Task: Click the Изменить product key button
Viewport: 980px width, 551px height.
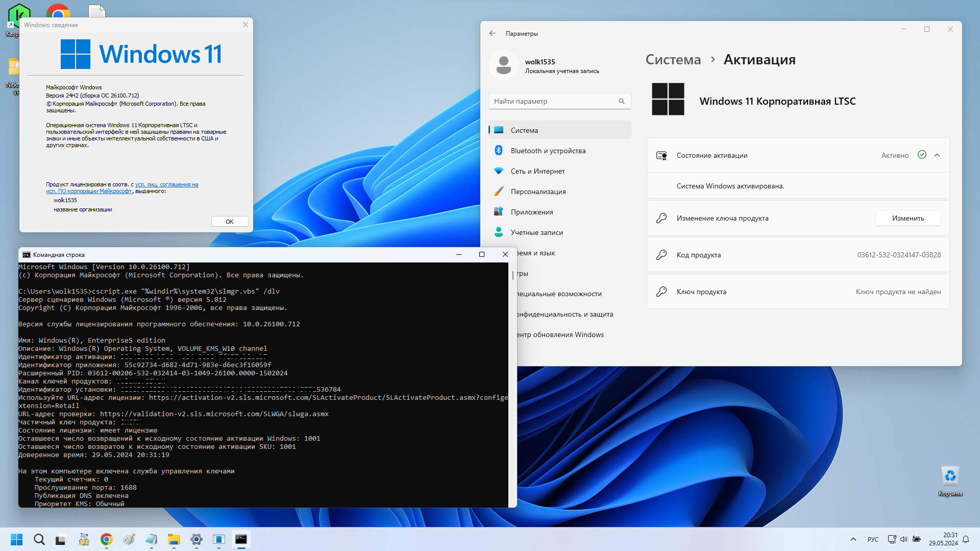Action: click(x=908, y=218)
